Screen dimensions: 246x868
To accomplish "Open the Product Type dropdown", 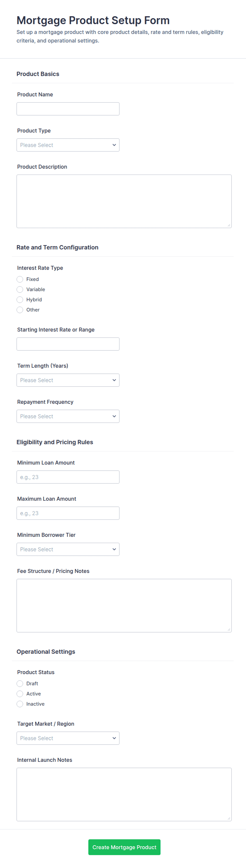I will [x=68, y=145].
